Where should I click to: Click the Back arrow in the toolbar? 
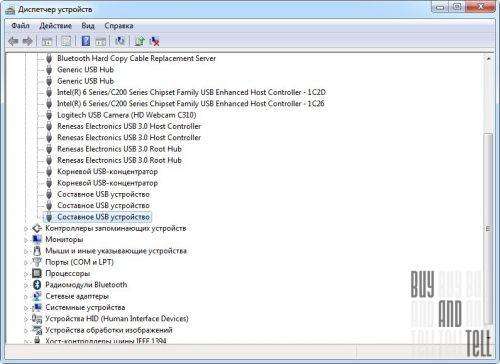[x=13, y=41]
